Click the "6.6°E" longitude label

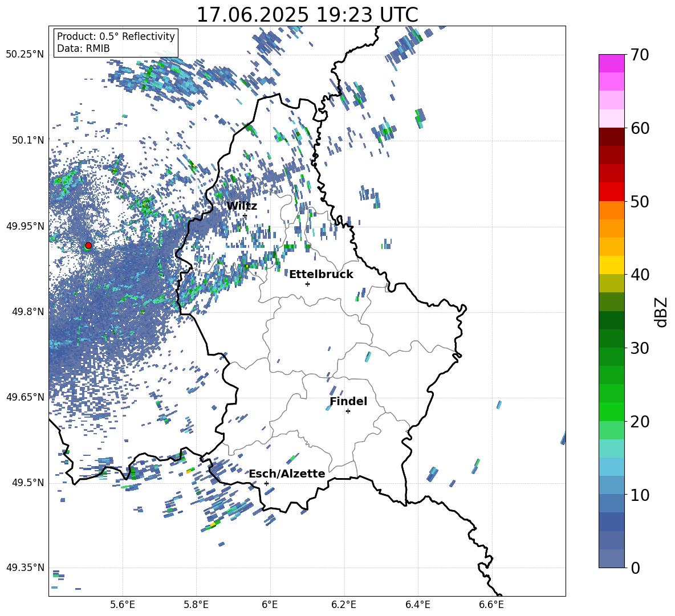click(x=491, y=605)
